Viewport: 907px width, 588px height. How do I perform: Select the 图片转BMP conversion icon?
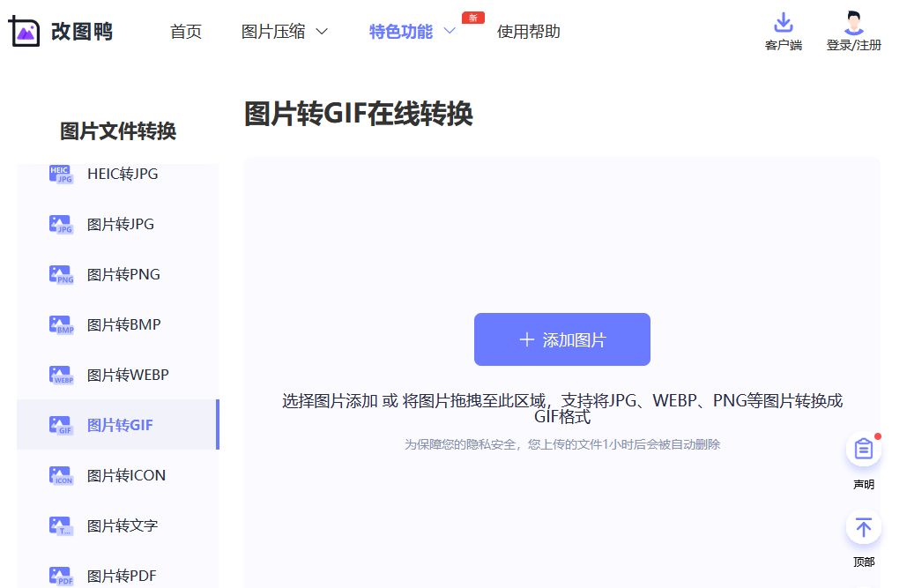(59, 324)
